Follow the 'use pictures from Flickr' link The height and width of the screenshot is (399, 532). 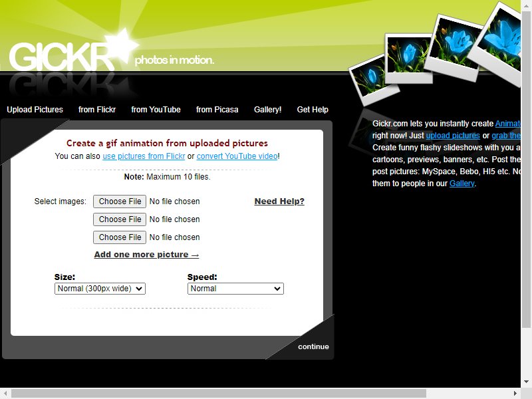[144, 156]
